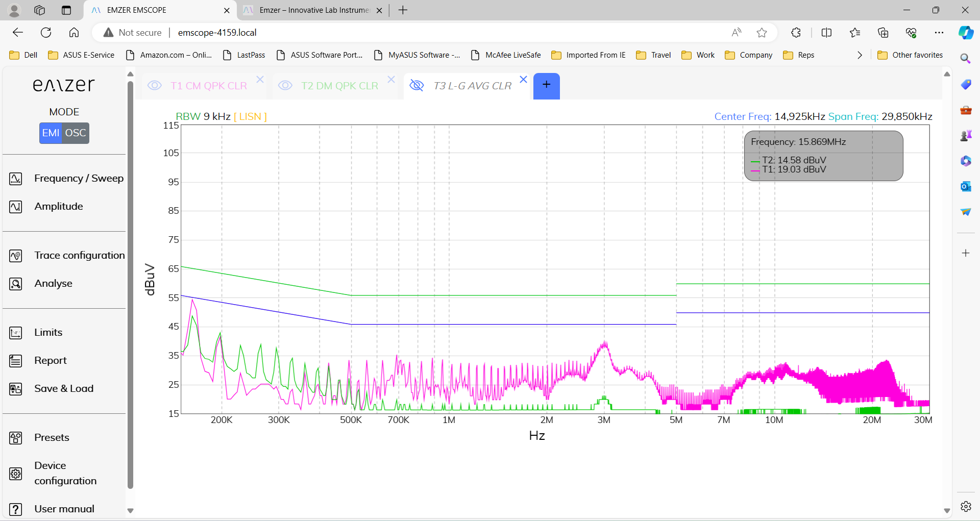Add a new trace with plus button
This screenshot has width=980, height=521.
pos(547,85)
